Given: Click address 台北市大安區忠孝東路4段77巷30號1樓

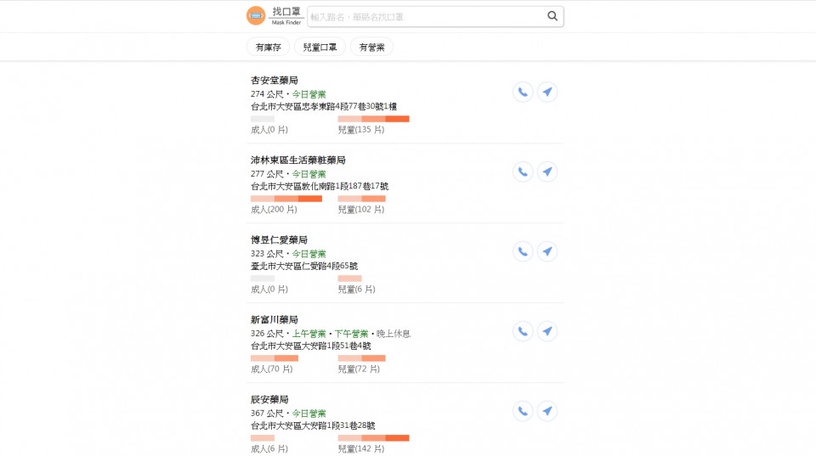Looking at the screenshot, I should coord(324,106).
